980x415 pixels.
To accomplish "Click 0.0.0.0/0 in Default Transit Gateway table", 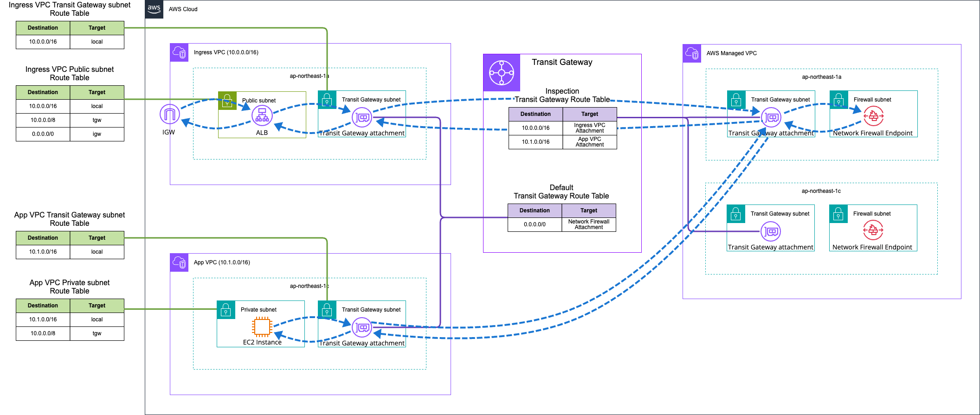I will [x=535, y=224].
